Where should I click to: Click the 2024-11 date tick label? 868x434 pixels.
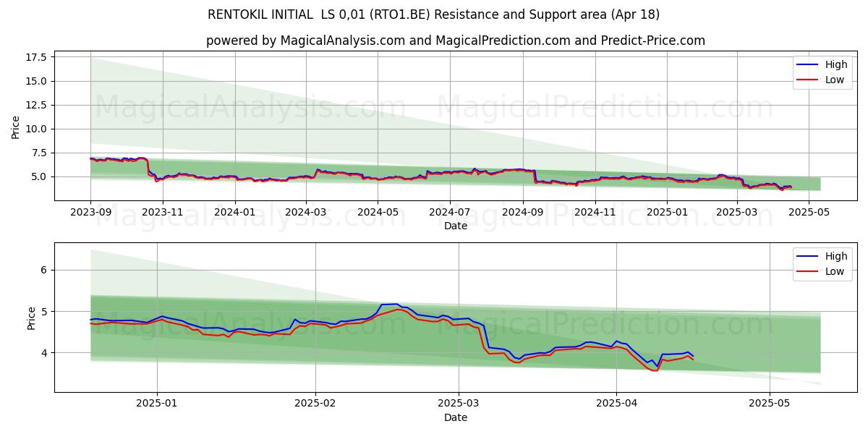click(595, 212)
